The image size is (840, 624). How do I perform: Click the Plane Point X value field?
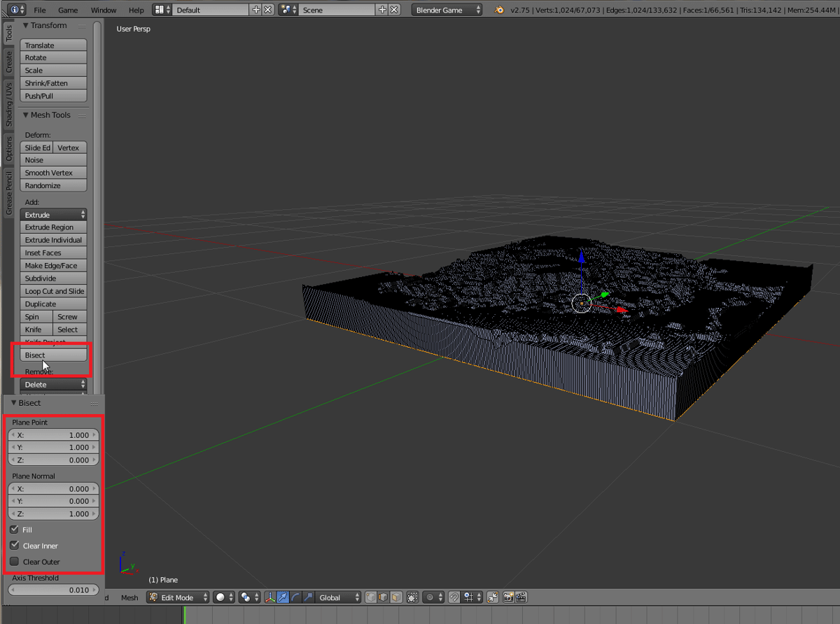[x=54, y=435]
